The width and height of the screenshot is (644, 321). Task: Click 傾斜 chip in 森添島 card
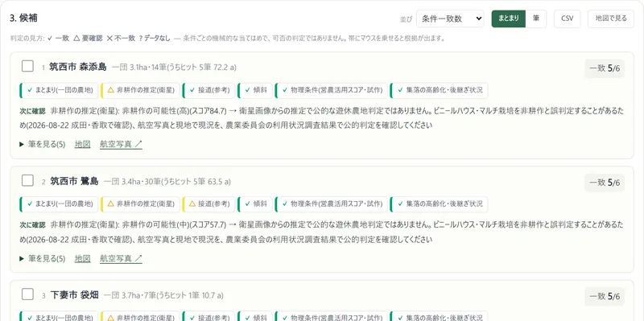click(x=255, y=90)
